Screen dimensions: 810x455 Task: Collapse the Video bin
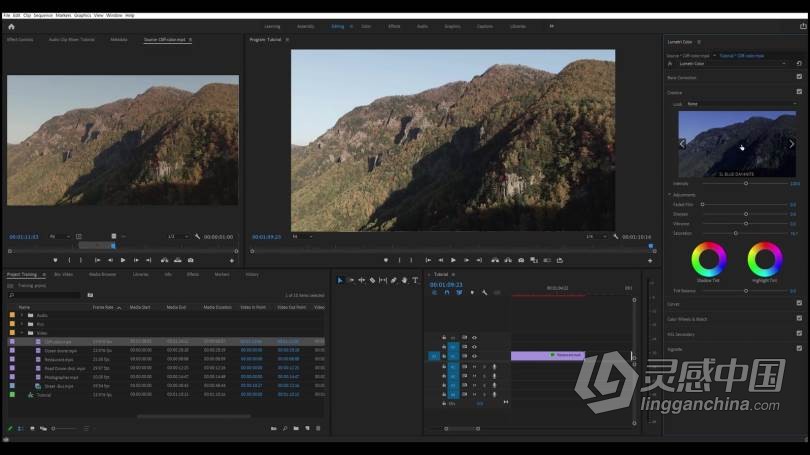(22, 333)
